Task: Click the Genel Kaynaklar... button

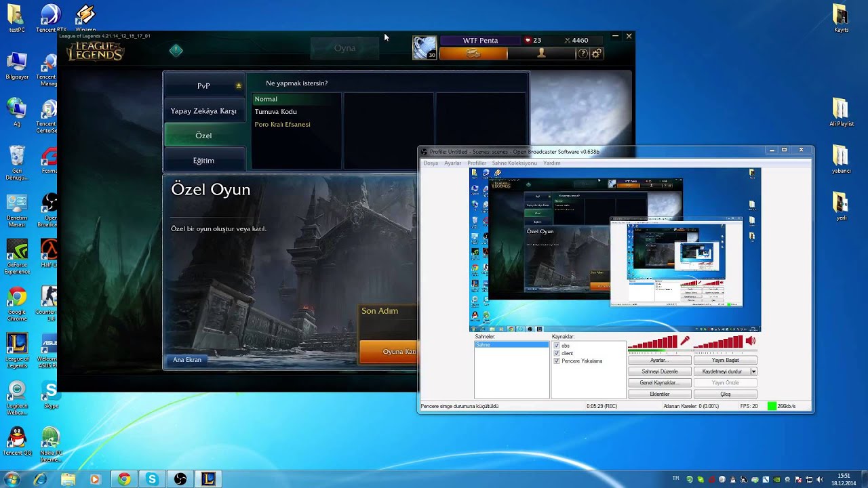Action: tap(660, 383)
